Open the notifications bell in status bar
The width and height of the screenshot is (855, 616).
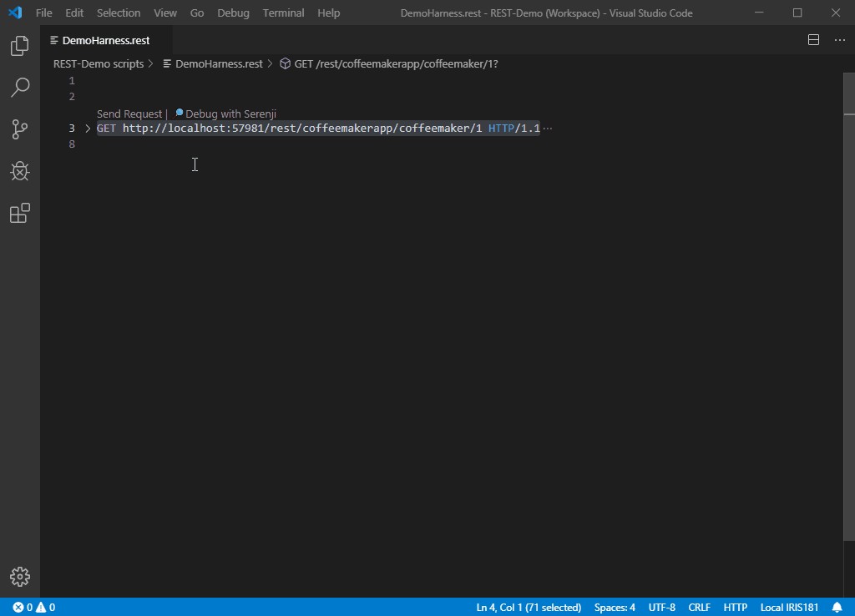[837, 607]
